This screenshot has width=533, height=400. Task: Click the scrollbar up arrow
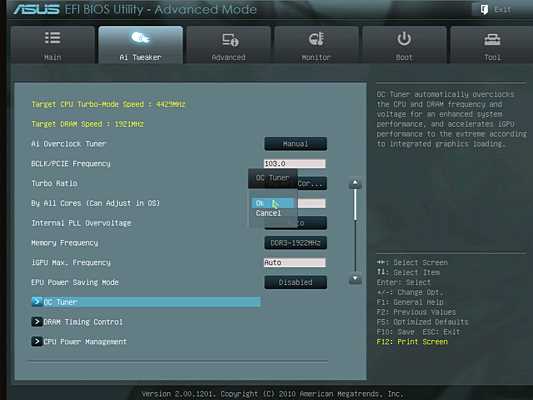[x=355, y=184]
